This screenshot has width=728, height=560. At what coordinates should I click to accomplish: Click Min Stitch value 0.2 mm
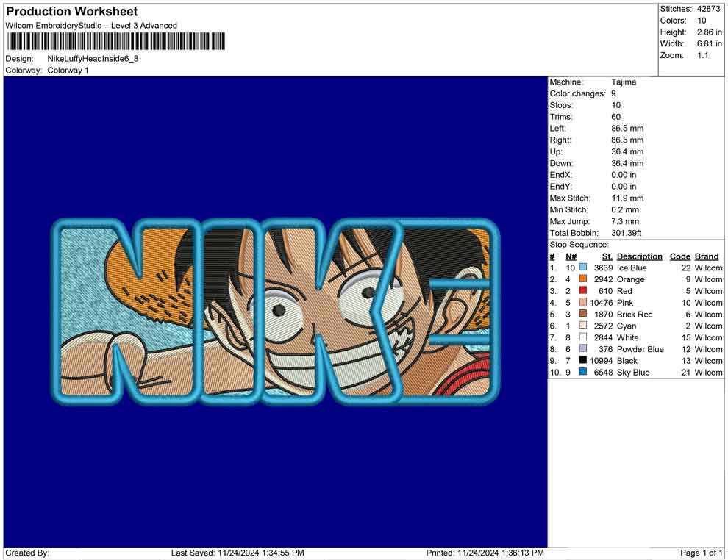[625, 209]
